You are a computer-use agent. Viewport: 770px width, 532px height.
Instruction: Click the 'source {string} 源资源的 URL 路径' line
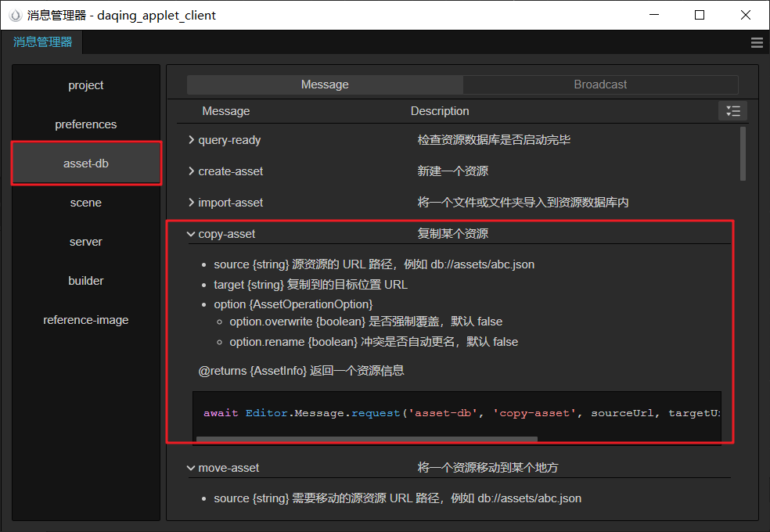click(374, 264)
